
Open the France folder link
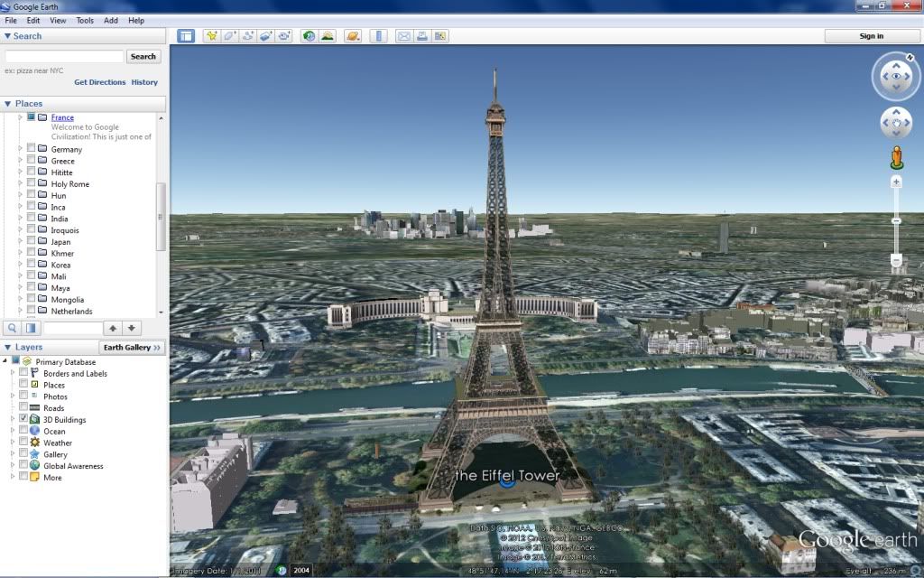pyautogui.click(x=62, y=117)
